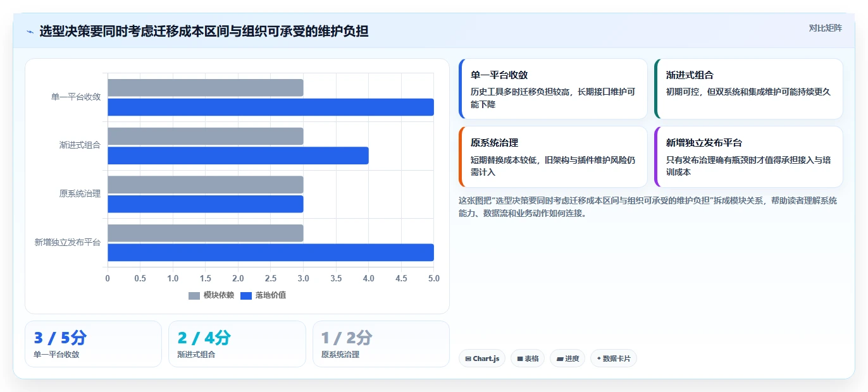Click the blue bar for 单一平台收敛

tap(271, 107)
